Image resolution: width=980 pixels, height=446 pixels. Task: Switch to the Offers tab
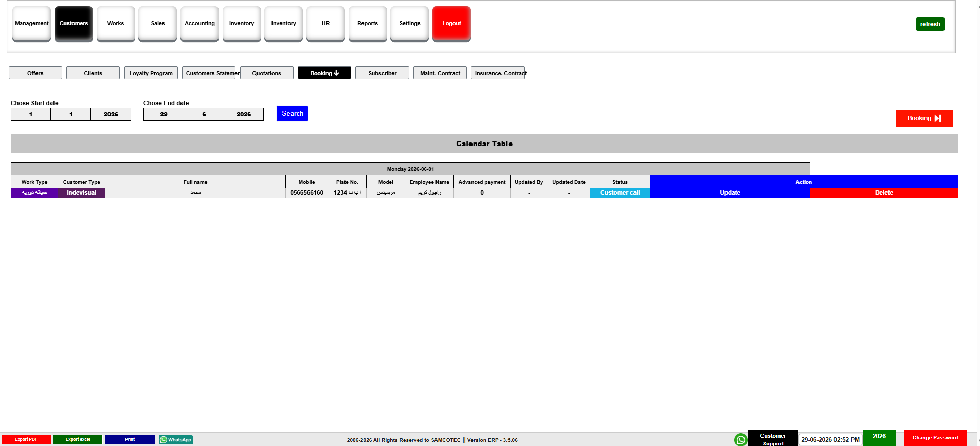coord(35,73)
